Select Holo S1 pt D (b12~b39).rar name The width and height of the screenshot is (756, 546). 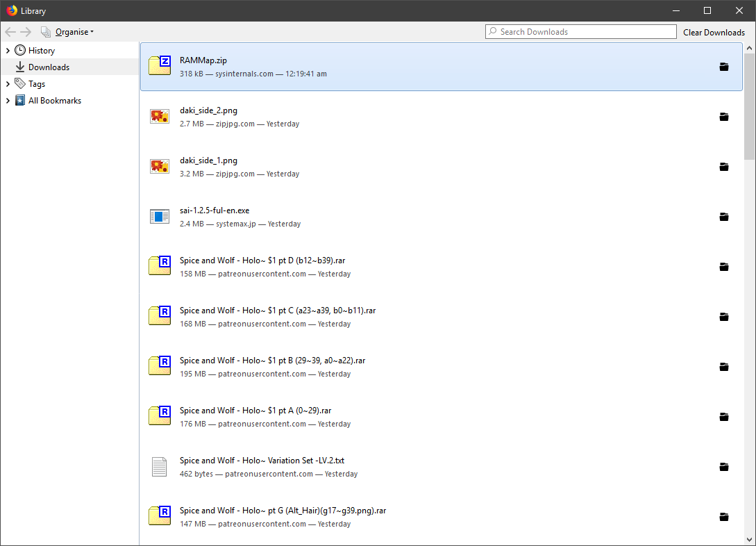point(262,260)
